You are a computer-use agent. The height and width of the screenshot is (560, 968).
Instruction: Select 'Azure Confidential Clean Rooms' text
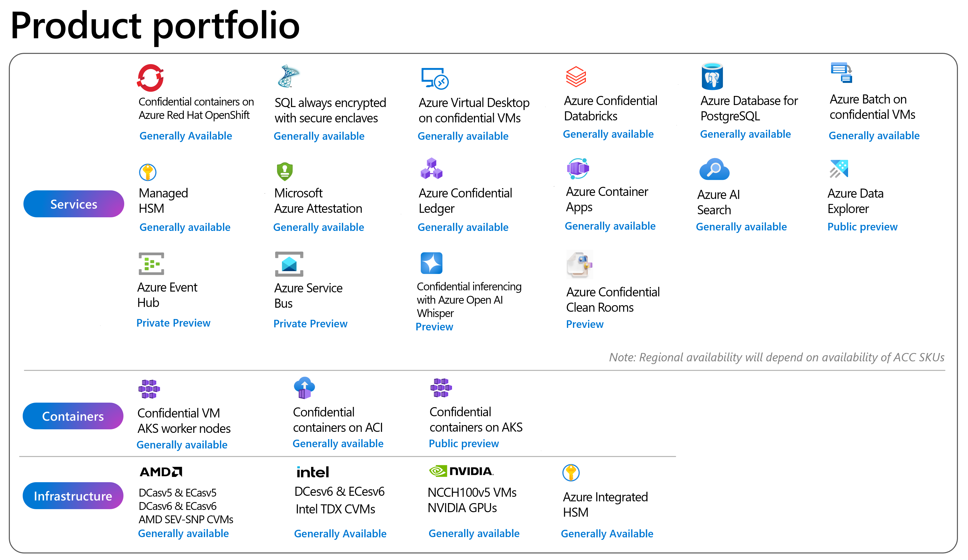coord(613,300)
